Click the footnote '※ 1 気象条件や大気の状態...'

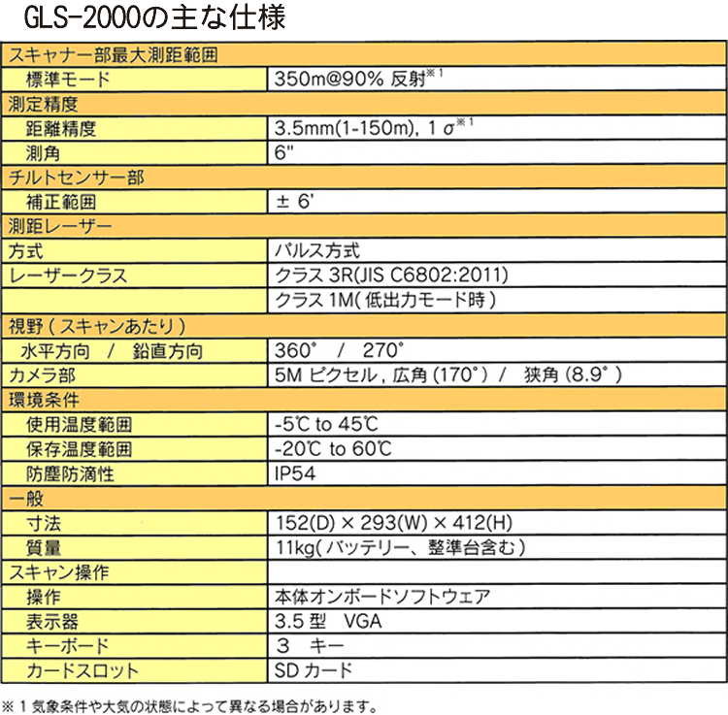click(191, 706)
